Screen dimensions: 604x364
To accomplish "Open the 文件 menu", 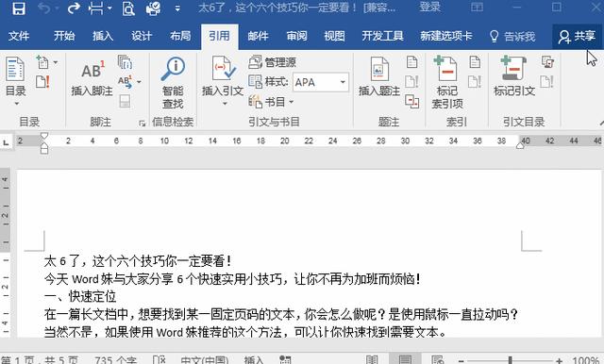I will click(19, 36).
